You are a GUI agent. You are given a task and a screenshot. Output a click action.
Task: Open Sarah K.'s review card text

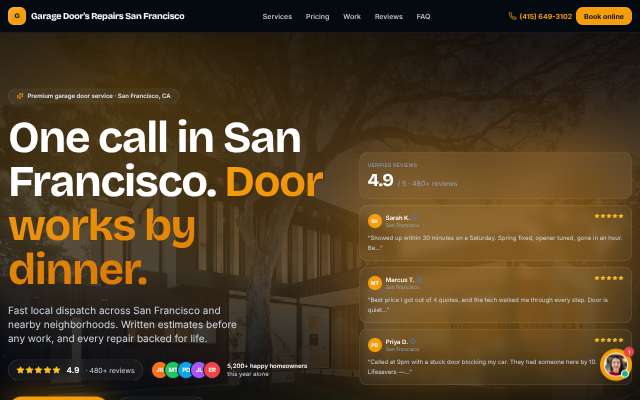click(495, 243)
